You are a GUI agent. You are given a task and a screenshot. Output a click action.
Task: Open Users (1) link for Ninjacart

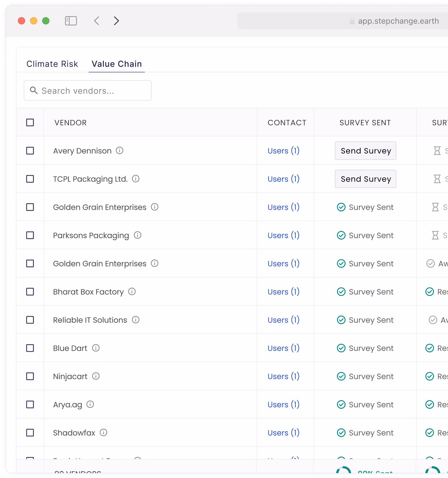[x=284, y=376]
